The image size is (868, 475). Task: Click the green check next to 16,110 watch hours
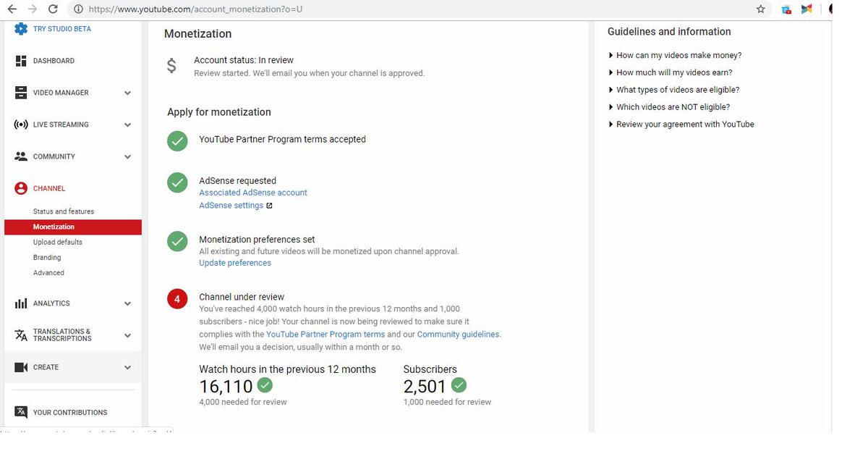pyautogui.click(x=265, y=384)
